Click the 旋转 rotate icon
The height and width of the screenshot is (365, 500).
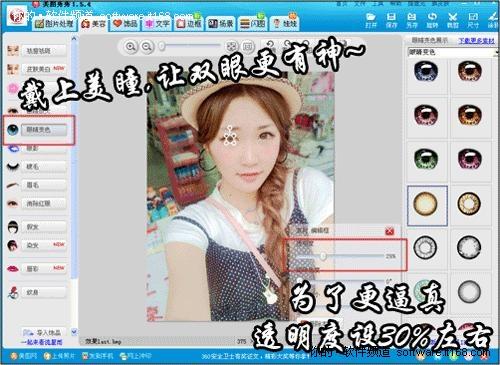[432, 20]
